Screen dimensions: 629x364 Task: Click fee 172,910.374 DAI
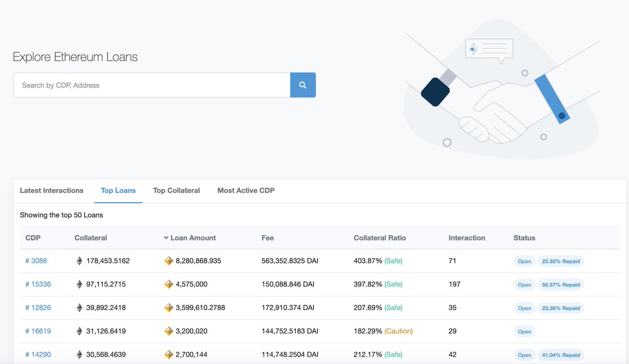click(288, 307)
